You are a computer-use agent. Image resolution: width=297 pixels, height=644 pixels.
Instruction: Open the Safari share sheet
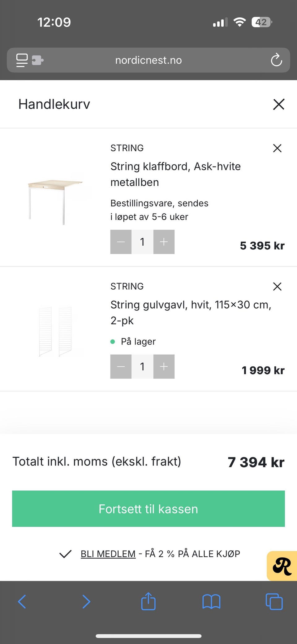click(148, 601)
